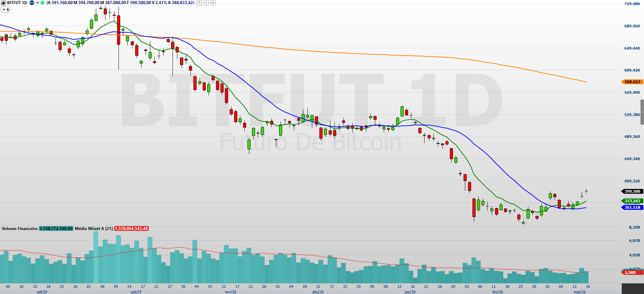Click the minus icon next to BITFUT 1D
644x294 pixels.
[x=37, y=3]
